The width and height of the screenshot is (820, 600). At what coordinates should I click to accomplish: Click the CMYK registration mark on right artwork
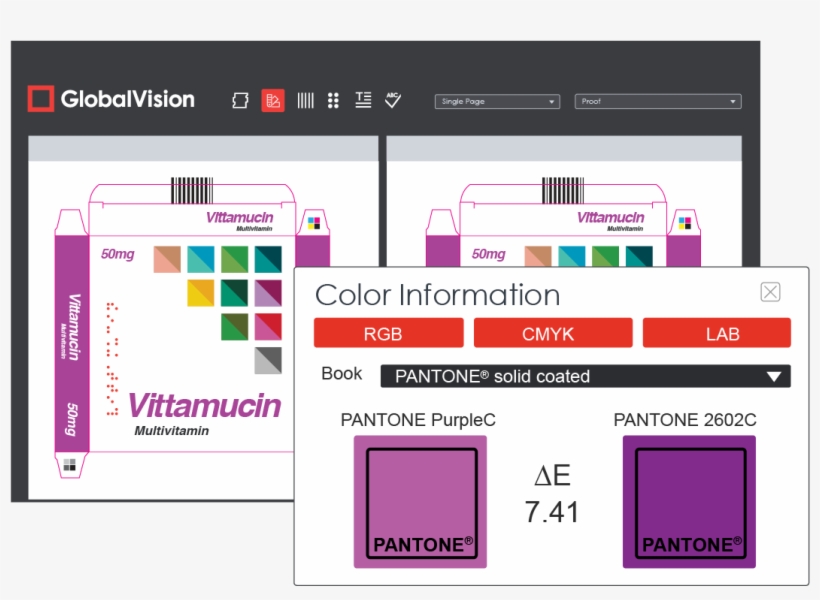coord(685,223)
